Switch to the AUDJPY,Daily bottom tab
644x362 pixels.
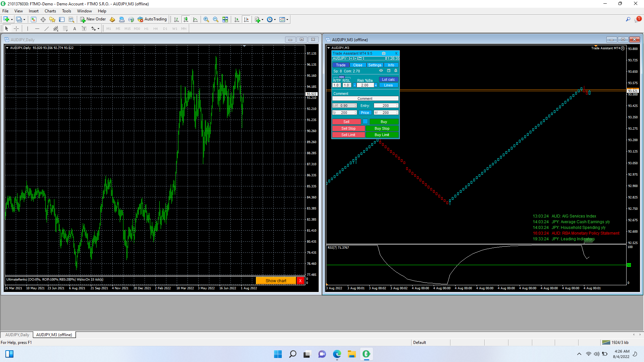point(17,335)
